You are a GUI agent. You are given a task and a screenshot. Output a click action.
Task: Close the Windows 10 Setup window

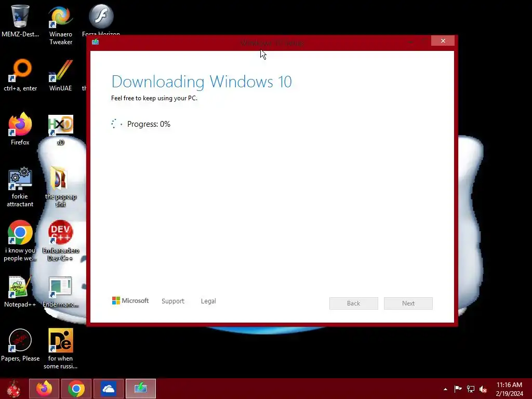[x=443, y=41]
